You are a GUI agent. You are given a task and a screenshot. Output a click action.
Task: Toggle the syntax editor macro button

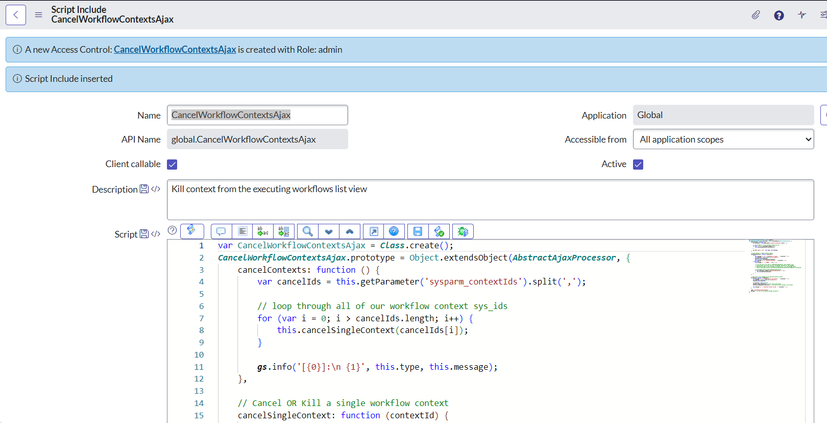192,230
